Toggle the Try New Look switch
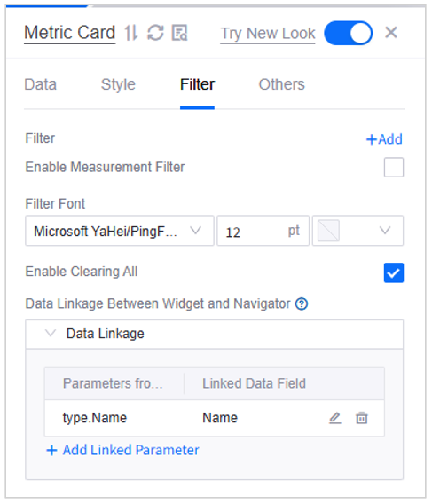Image resolution: width=432 pixels, height=504 pixels. 349,33
